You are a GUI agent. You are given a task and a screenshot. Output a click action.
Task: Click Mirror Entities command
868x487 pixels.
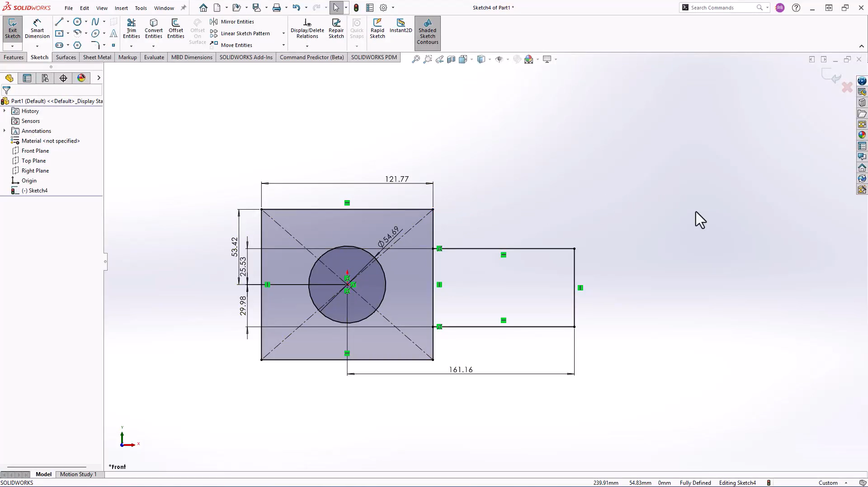coord(237,22)
